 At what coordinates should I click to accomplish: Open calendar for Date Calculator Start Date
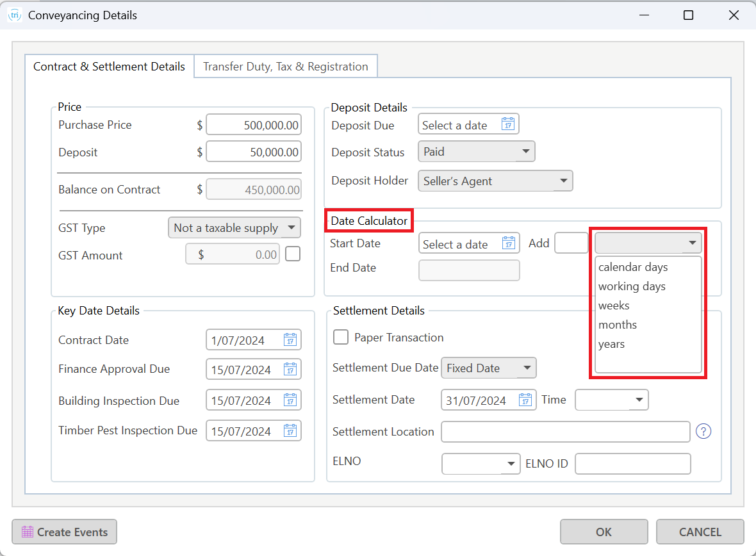coord(509,244)
